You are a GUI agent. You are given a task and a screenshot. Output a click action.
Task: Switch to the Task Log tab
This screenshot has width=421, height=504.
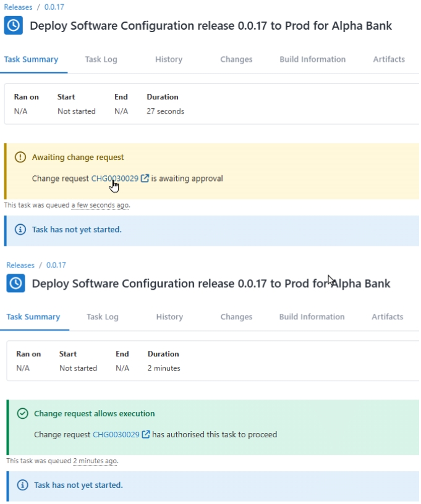101,59
